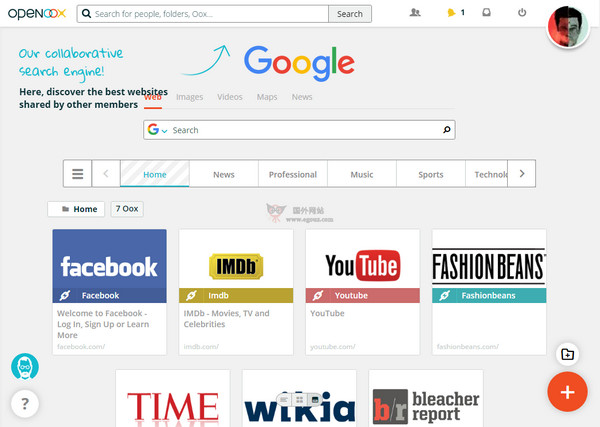
Task: Open the question mark help button
Action: (25, 403)
